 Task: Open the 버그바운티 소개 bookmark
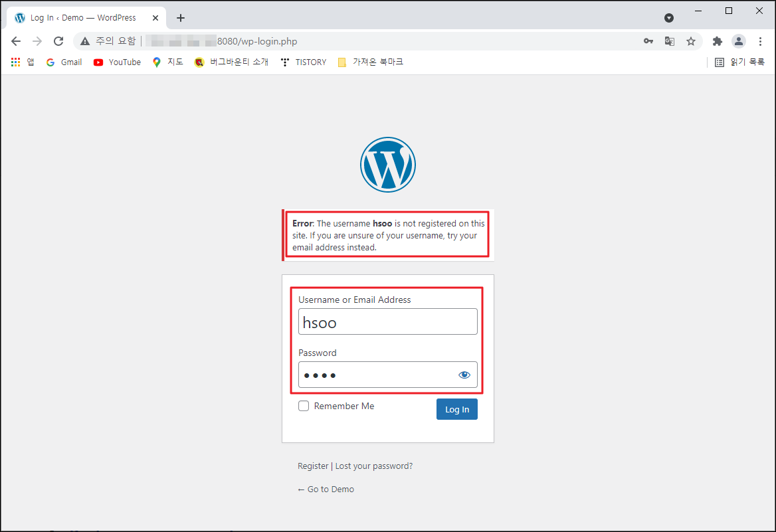(231, 62)
